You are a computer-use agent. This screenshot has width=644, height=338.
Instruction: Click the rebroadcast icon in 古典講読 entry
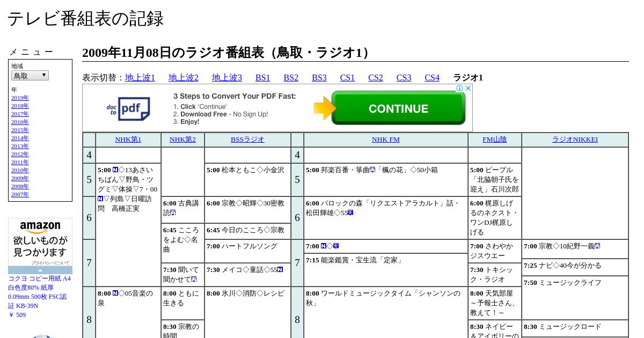point(173,213)
